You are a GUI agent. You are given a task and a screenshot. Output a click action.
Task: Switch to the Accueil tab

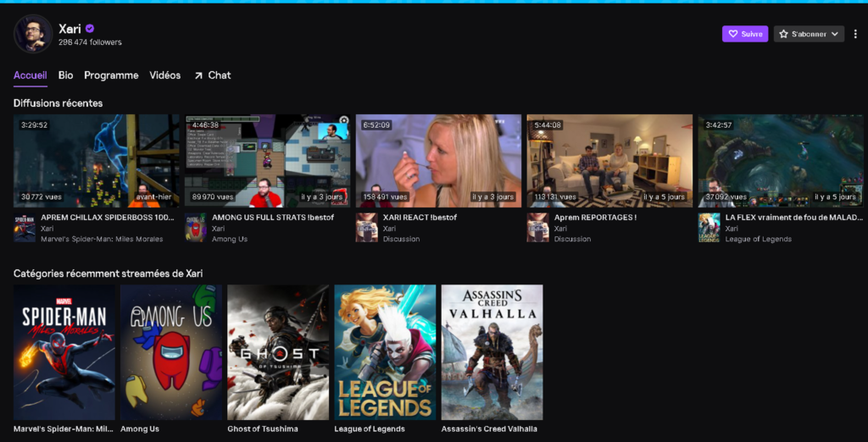coord(31,75)
